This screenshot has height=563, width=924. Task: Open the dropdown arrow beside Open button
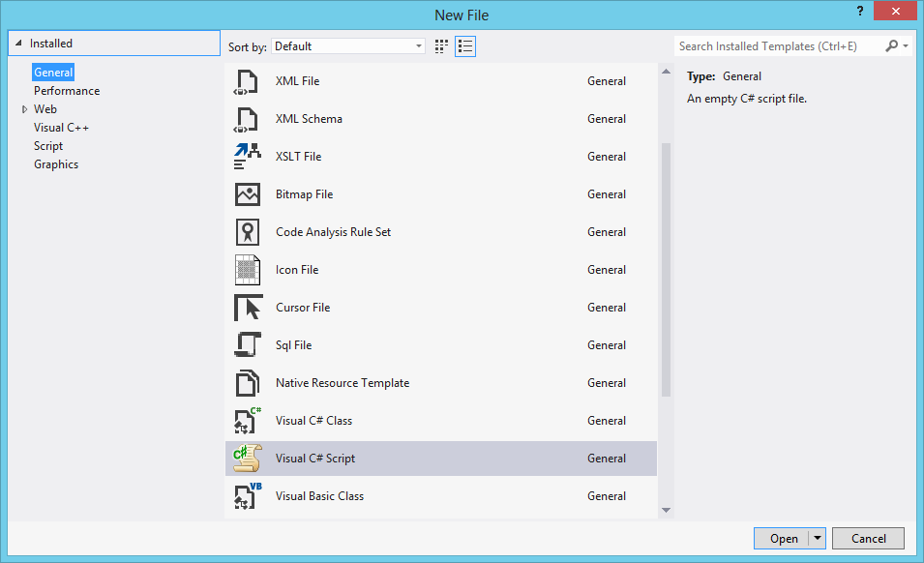click(x=818, y=538)
